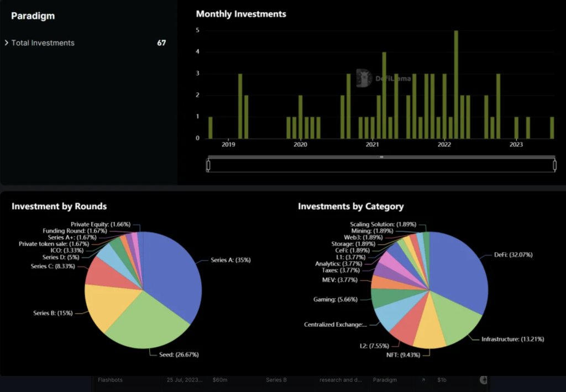Screen dimensions: 566x392
Task: Click the "Mining: (1.89%)" pie label
Action: click(372, 231)
